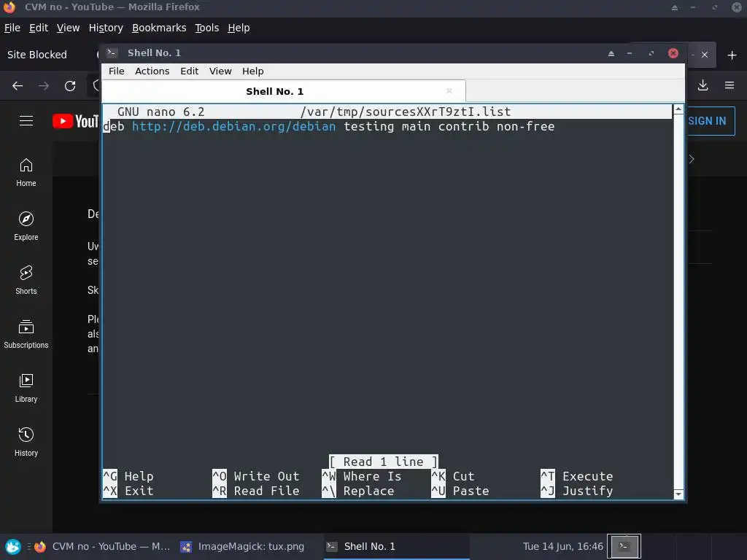Viewport: 747px width, 560px height.
Task: Select the Shell No. 1 terminal tab
Action: coord(284,91)
